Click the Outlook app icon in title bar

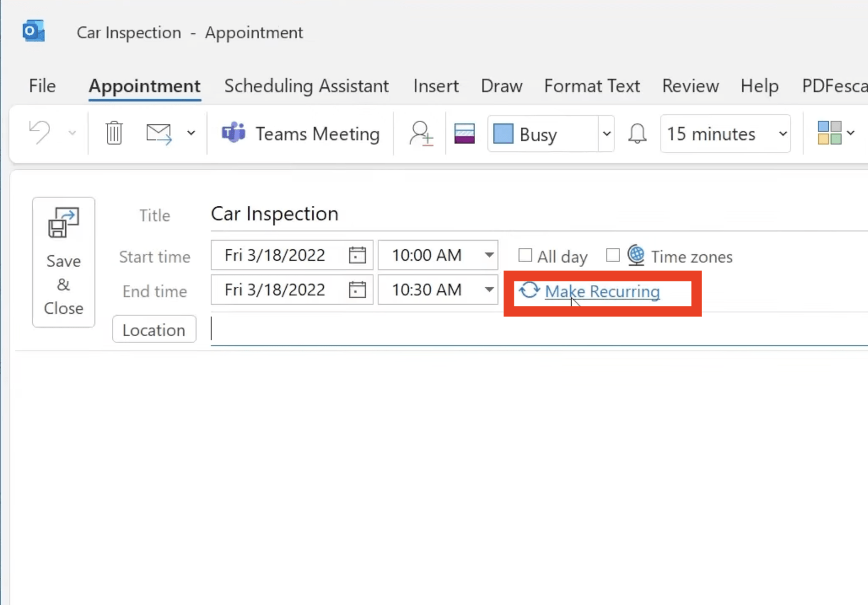(34, 31)
